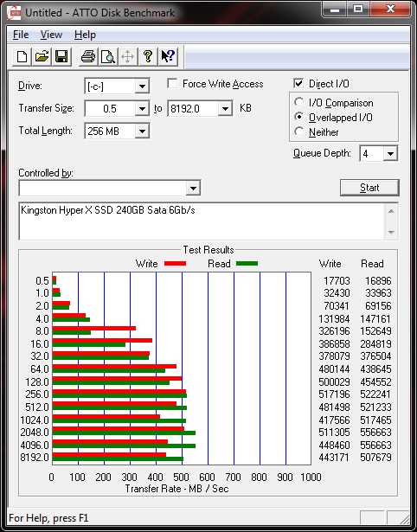Click the yellow question mark About icon
Viewport: 417px width, 532px height.
click(148, 56)
